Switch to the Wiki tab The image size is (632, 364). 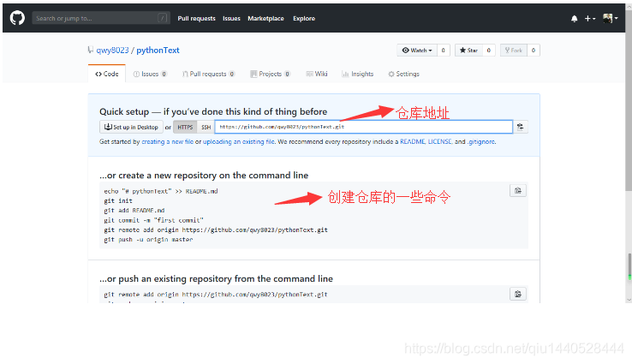point(317,74)
